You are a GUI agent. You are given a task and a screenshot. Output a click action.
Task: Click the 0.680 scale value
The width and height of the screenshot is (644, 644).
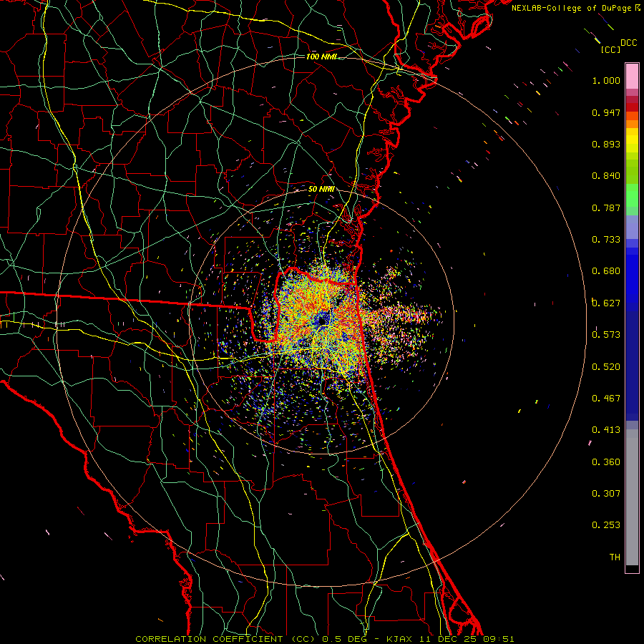606,271
